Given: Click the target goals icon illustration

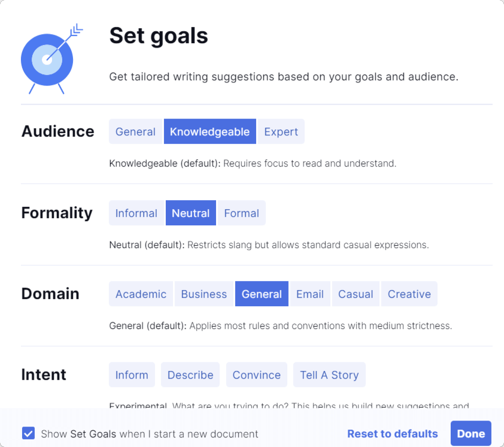Looking at the screenshot, I should pyautogui.click(x=48, y=58).
